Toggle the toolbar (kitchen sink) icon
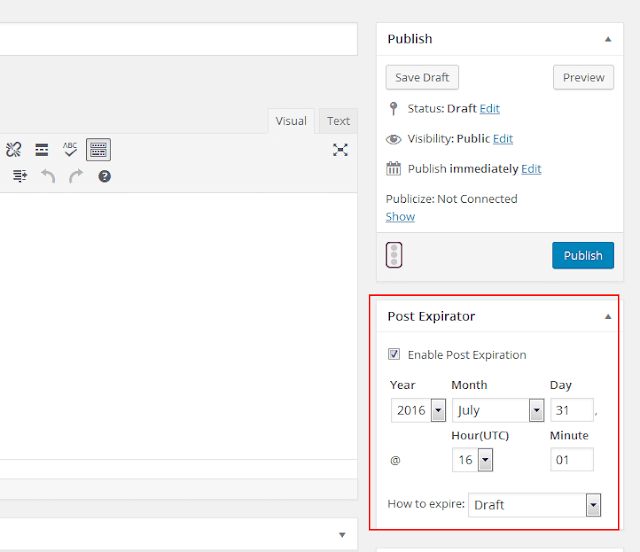 click(98, 149)
